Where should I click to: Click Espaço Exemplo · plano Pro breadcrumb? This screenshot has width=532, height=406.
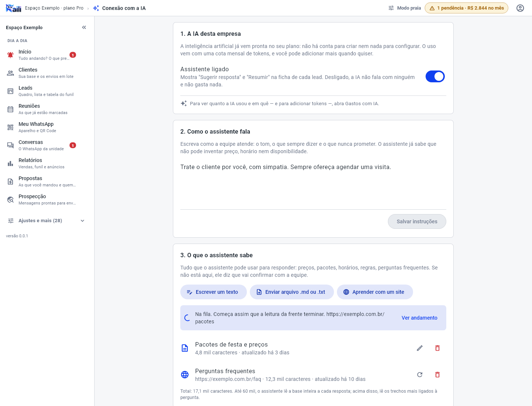[54, 8]
